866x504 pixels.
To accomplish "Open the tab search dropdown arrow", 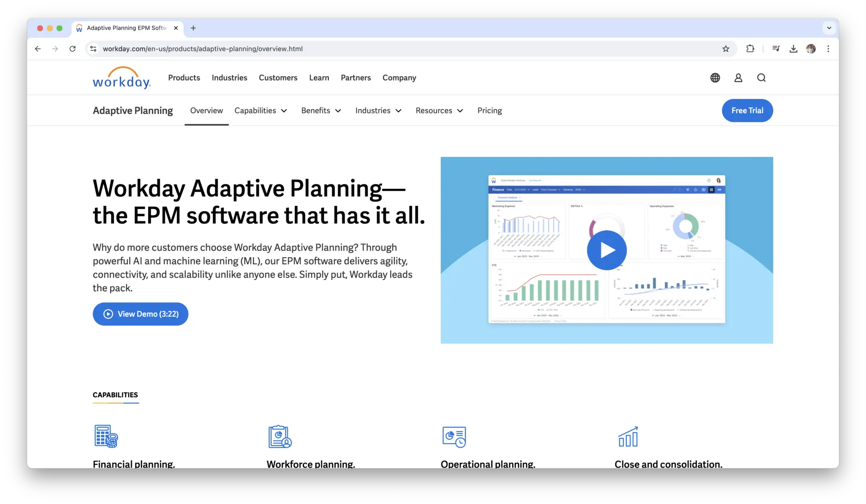I will point(829,28).
